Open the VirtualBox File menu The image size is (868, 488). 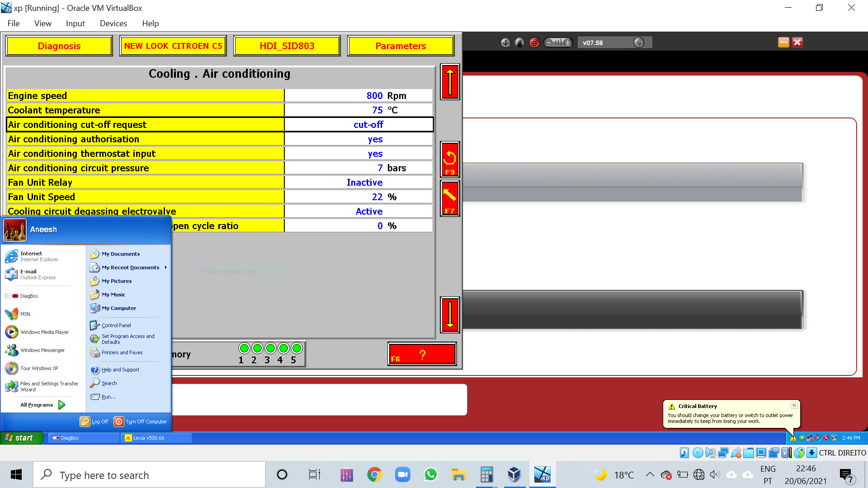[x=14, y=23]
